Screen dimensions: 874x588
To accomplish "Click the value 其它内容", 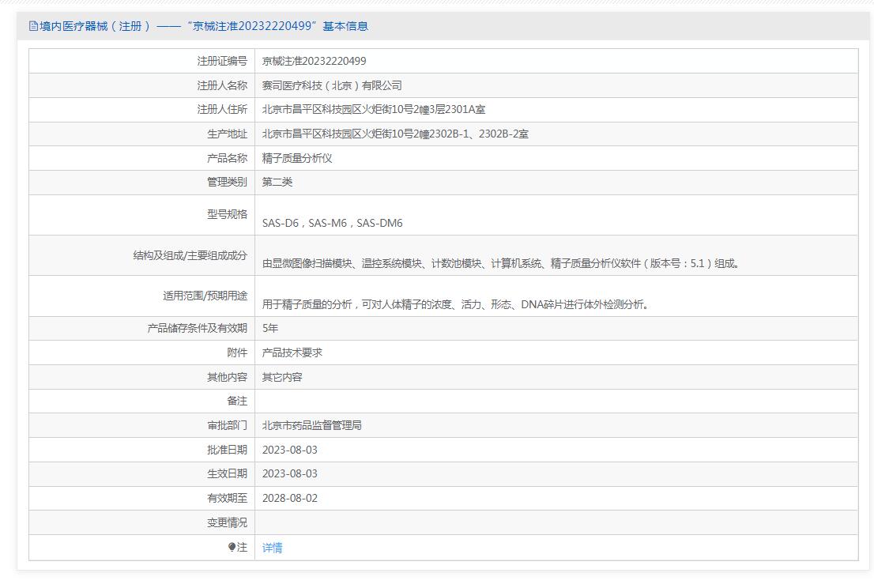I will pos(282,377).
